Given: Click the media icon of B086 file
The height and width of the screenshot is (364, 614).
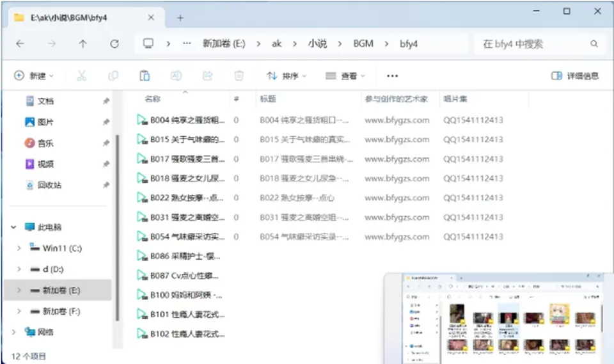Looking at the screenshot, I should [x=142, y=256].
